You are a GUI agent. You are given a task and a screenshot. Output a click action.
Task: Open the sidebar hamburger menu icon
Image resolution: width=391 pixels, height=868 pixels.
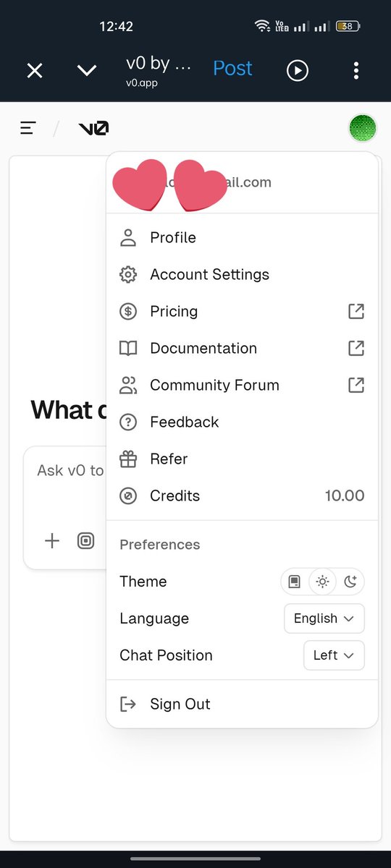(28, 129)
